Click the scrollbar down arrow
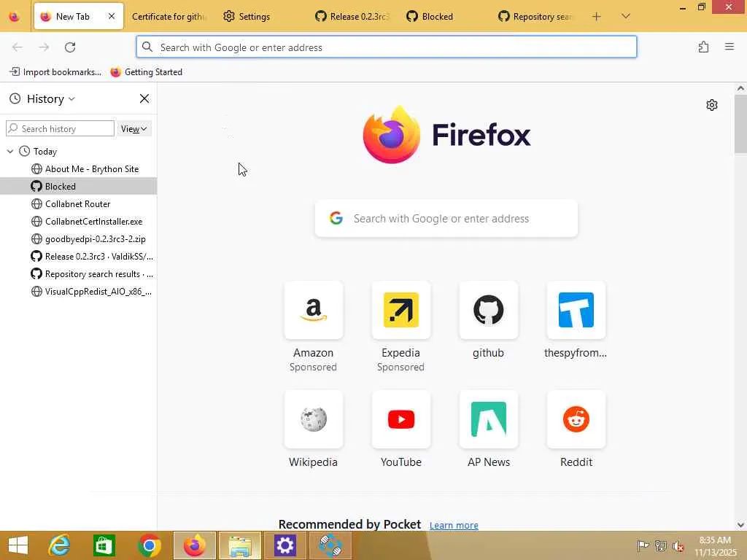Viewport: 747px width, 560px height. click(x=740, y=525)
